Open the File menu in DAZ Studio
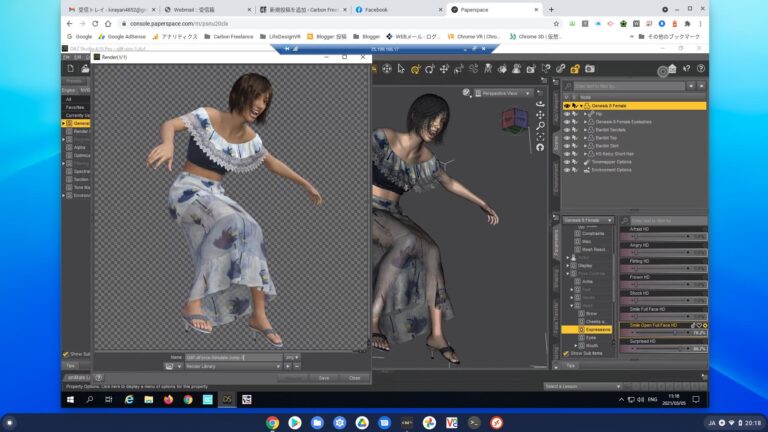This screenshot has height=432, width=768. [67, 57]
